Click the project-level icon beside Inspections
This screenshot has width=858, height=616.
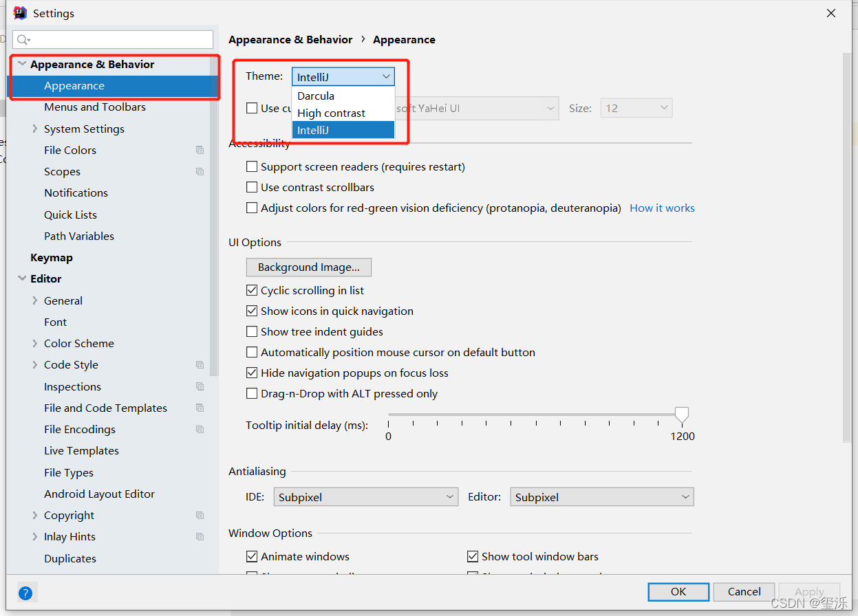point(200,386)
